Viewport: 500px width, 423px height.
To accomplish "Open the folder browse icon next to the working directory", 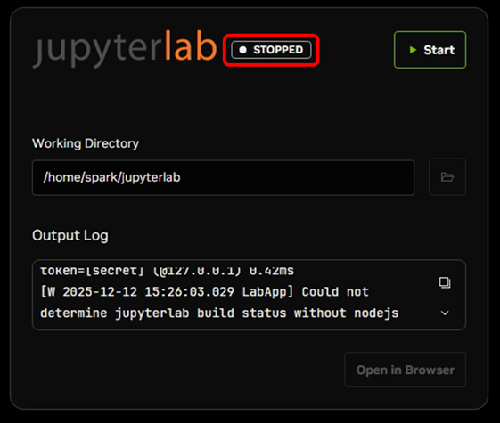I will pyautogui.click(x=447, y=177).
